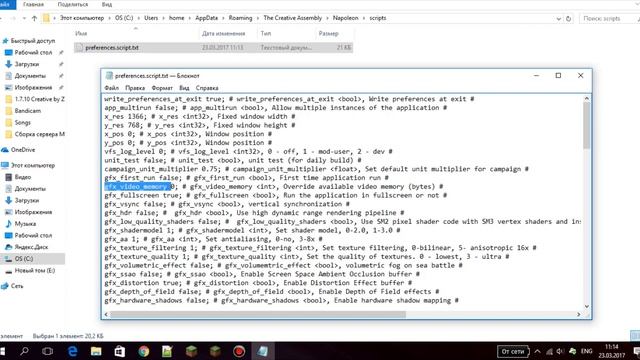
Task: Click Notepad horizontal scroll right arrow
Action: (x=578, y=314)
